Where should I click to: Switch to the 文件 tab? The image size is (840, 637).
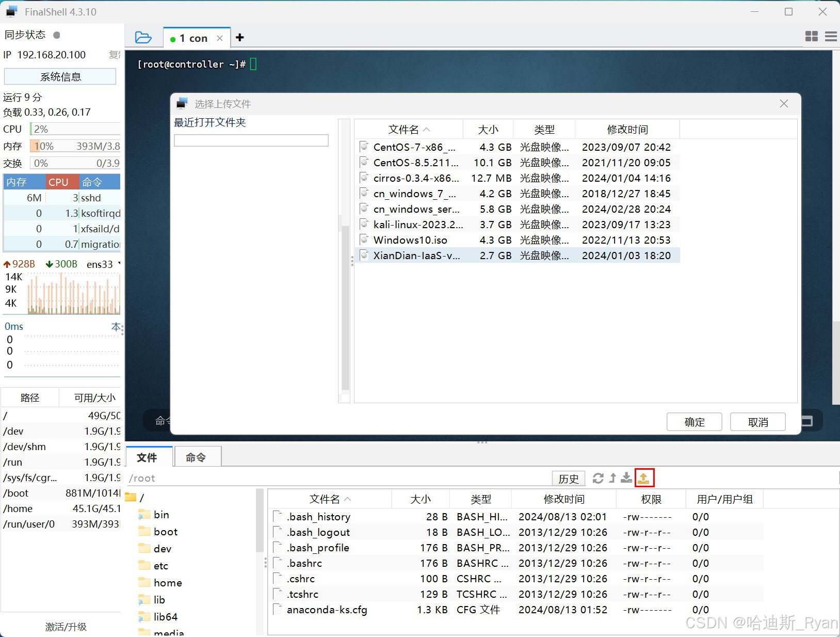click(x=149, y=457)
